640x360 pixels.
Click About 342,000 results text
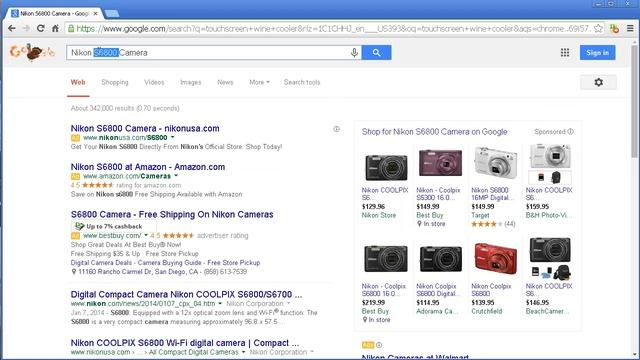click(x=125, y=108)
